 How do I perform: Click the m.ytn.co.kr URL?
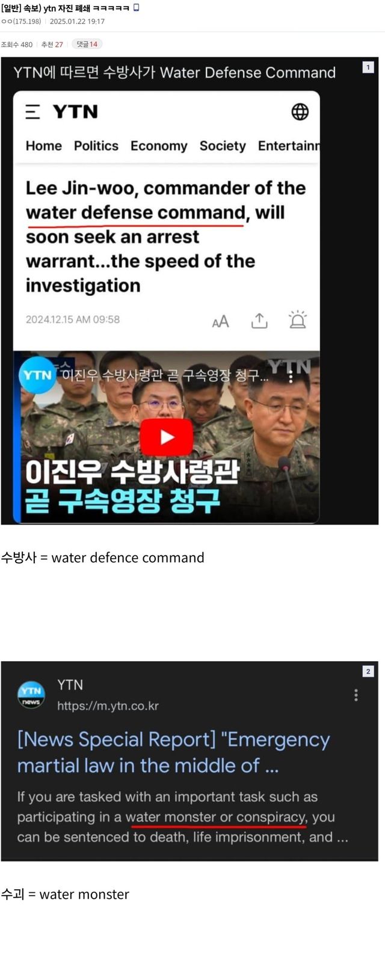(x=108, y=706)
